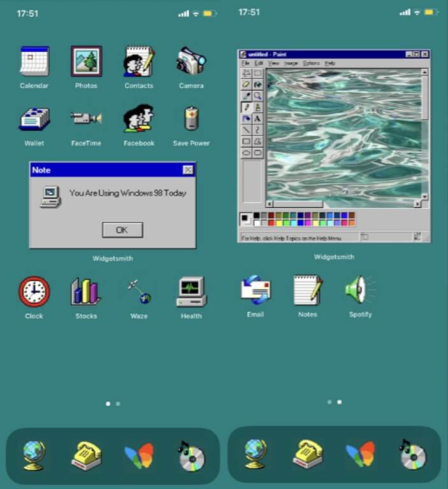
Task: Open the Facebook app icon
Action: (x=139, y=119)
